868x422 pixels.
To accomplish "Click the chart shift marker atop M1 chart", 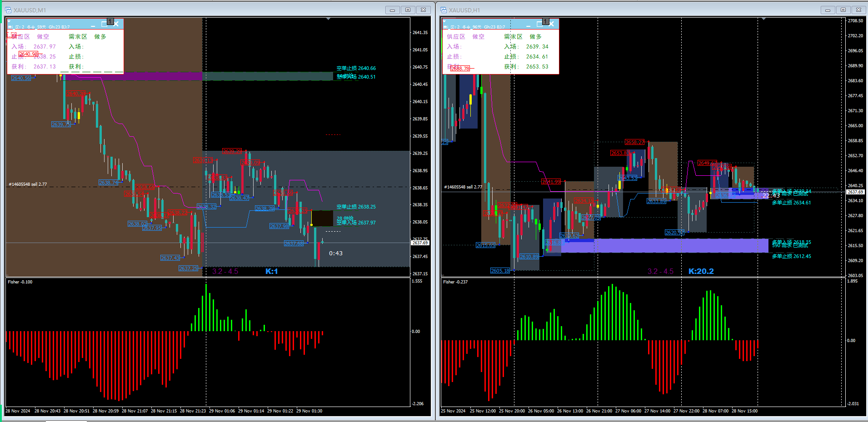I will click(x=328, y=19).
